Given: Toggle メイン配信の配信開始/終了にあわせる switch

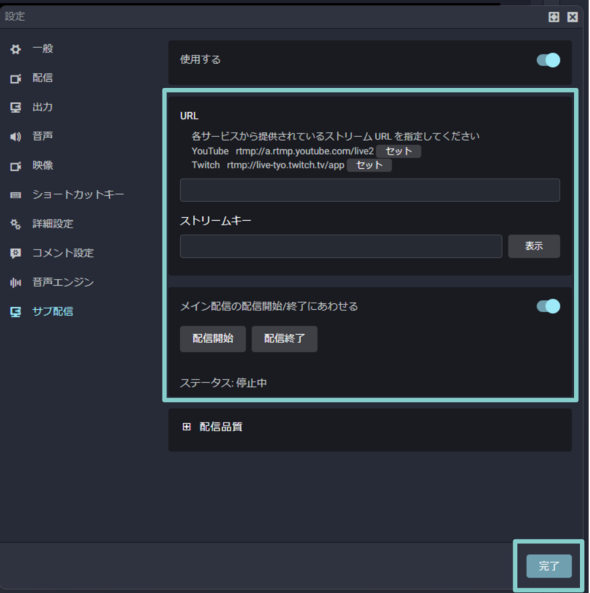Looking at the screenshot, I should point(548,306).
